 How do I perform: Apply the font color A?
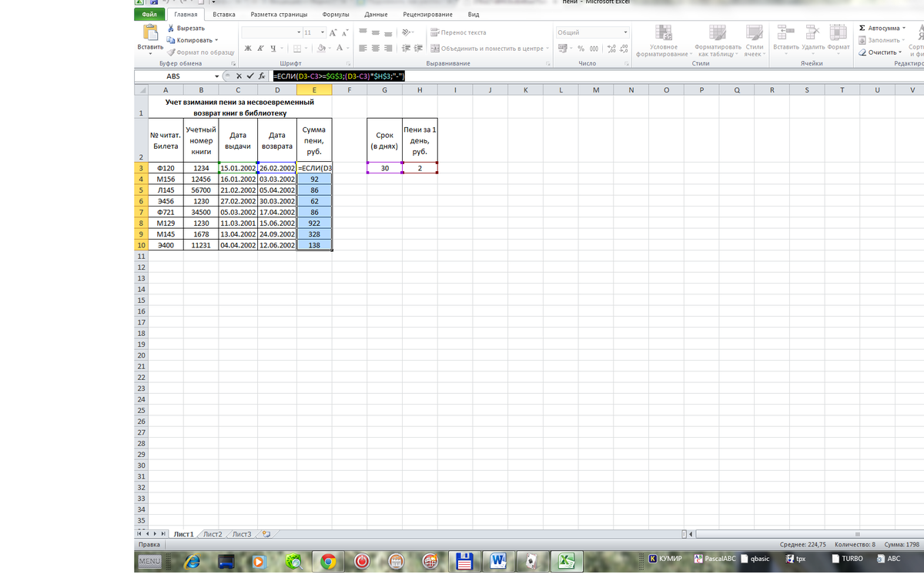[x=339, y=48]
